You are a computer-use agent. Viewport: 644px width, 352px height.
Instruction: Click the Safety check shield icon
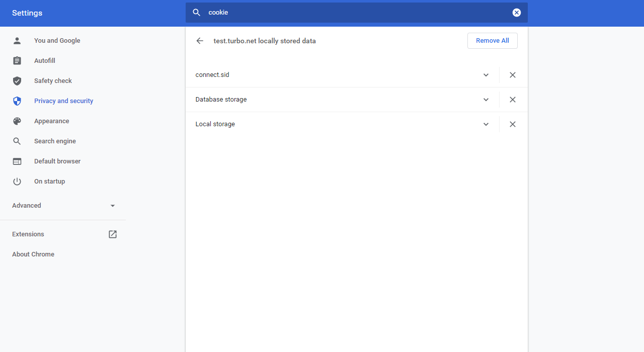pos(17,81)
